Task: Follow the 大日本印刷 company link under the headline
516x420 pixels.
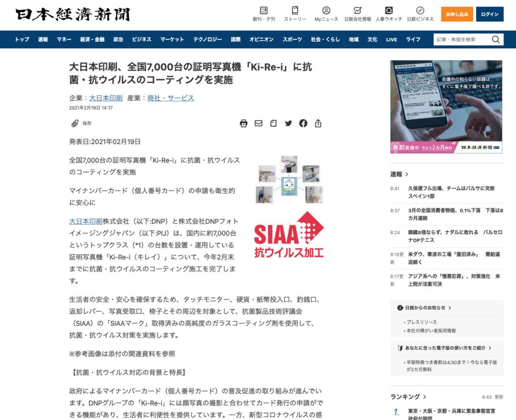Action: click(106, 98)
